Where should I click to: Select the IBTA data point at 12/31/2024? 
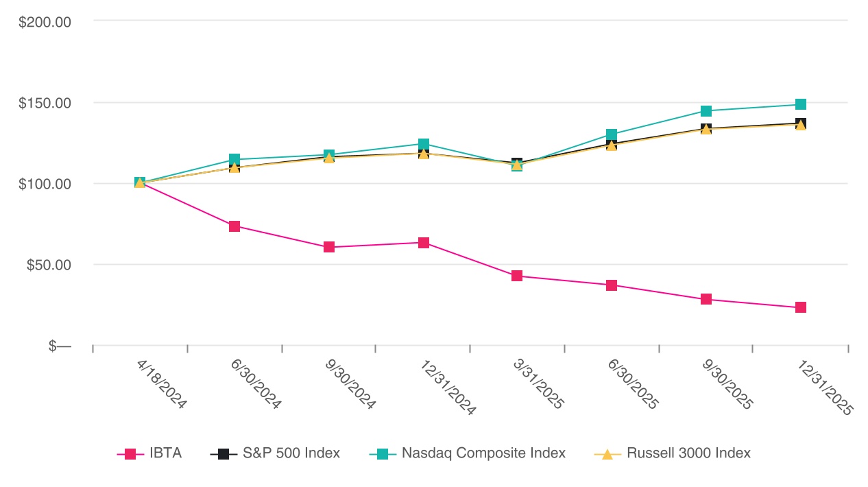[x=424, y=243]
